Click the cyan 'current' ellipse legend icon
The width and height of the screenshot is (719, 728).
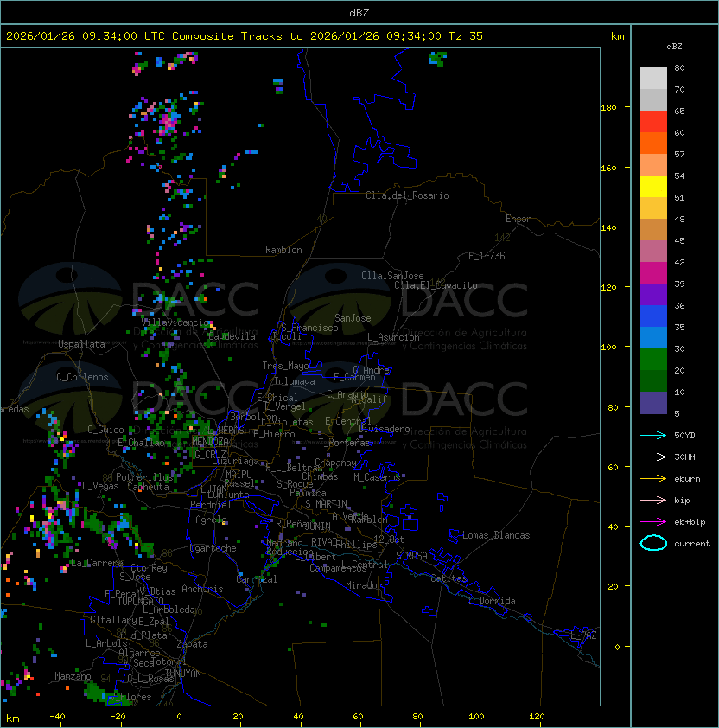click(653, 543)
